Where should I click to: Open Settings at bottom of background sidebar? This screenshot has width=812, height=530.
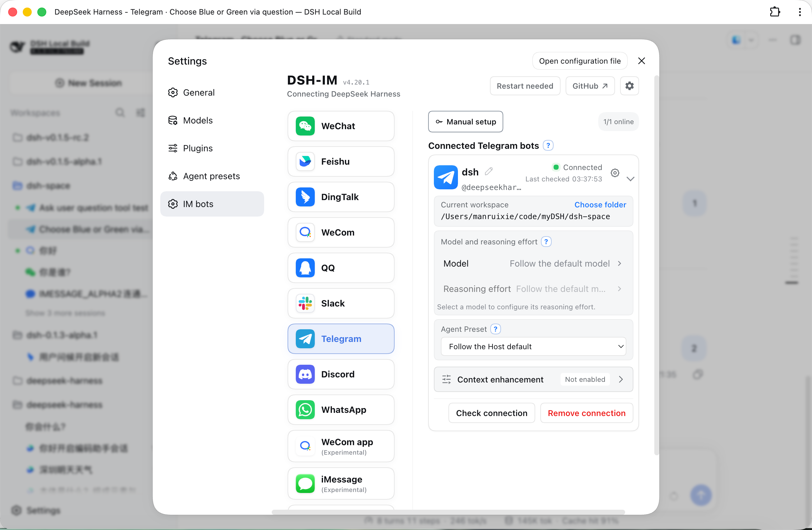click(x=36, y=510)
